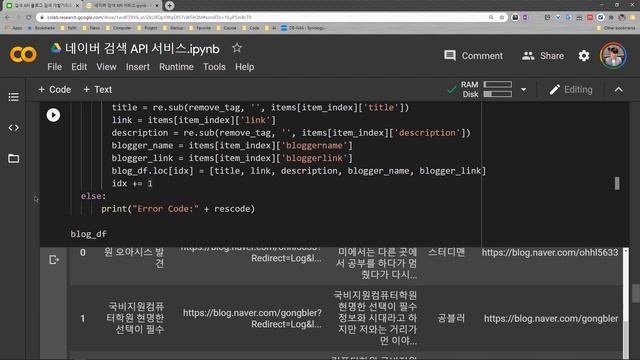The height and width of the screenshot is (360, 640).
Task: Collapse the header with chevron up
Action: click(619, 90)
